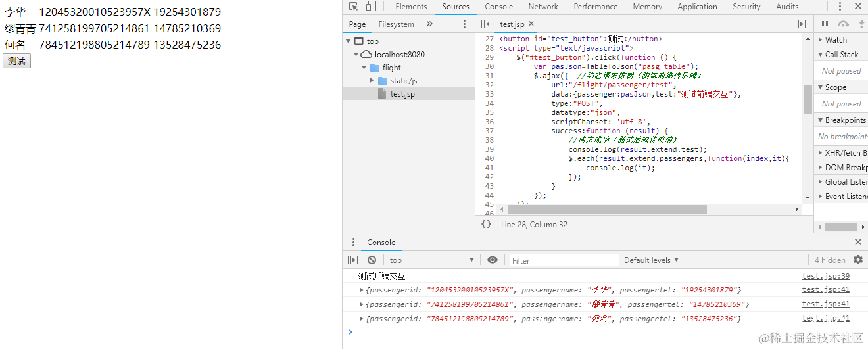Screen dimensions: 868x349
Task: Activate the inspect element picker icon
Action: [x=354, y=7]
